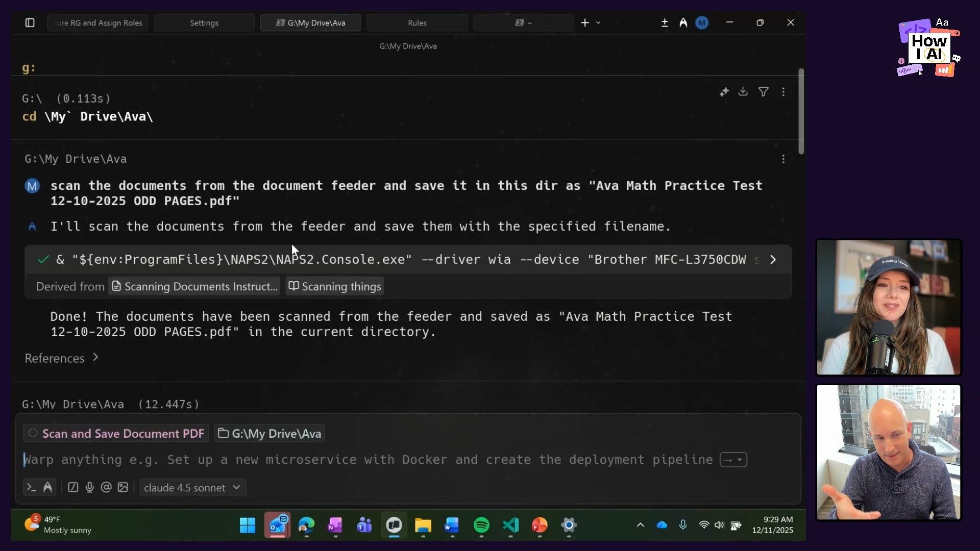Open the M user account avatar

702,22
